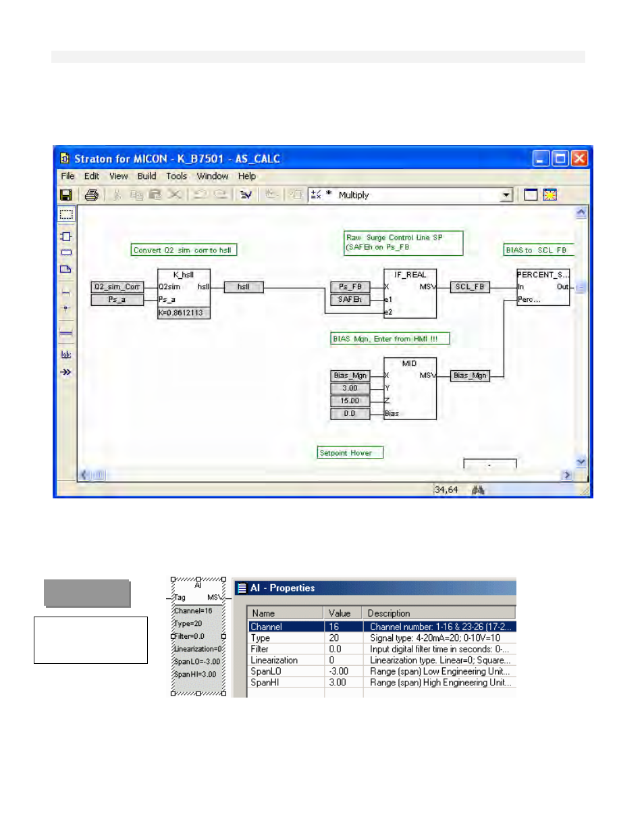This screenshot has height=834, width=644.
Task: Click the Undo arrow icon
Action: (200, 195)
